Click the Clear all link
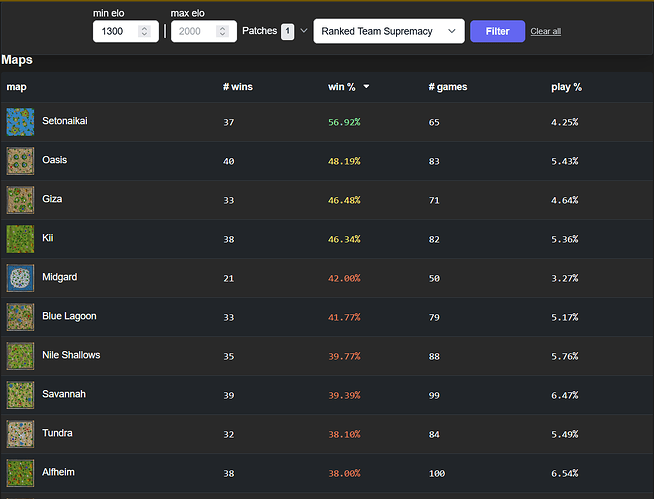 click(545, 32)
